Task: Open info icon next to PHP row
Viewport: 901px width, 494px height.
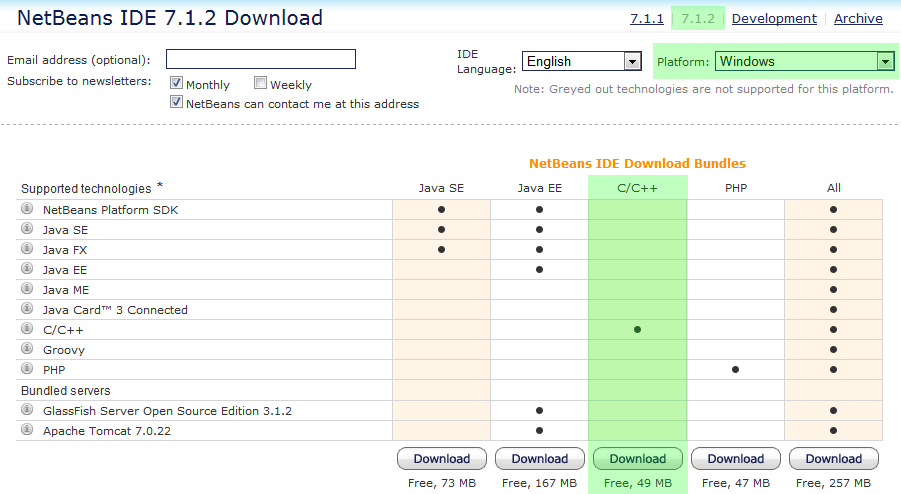Action: (x=27, y=368)
